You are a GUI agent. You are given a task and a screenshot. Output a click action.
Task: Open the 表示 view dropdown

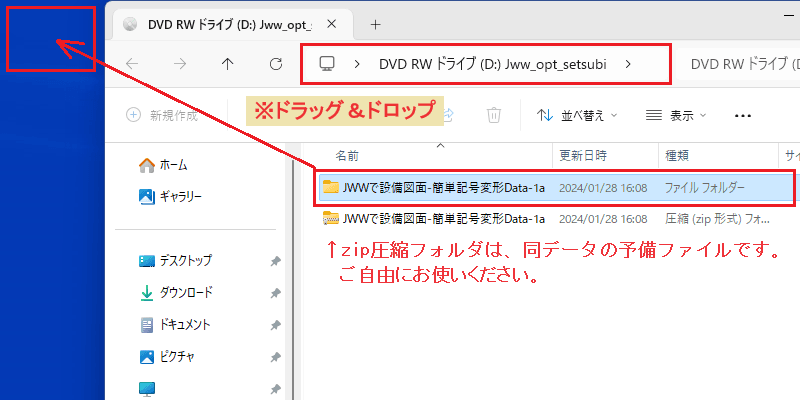coord(676,115)
